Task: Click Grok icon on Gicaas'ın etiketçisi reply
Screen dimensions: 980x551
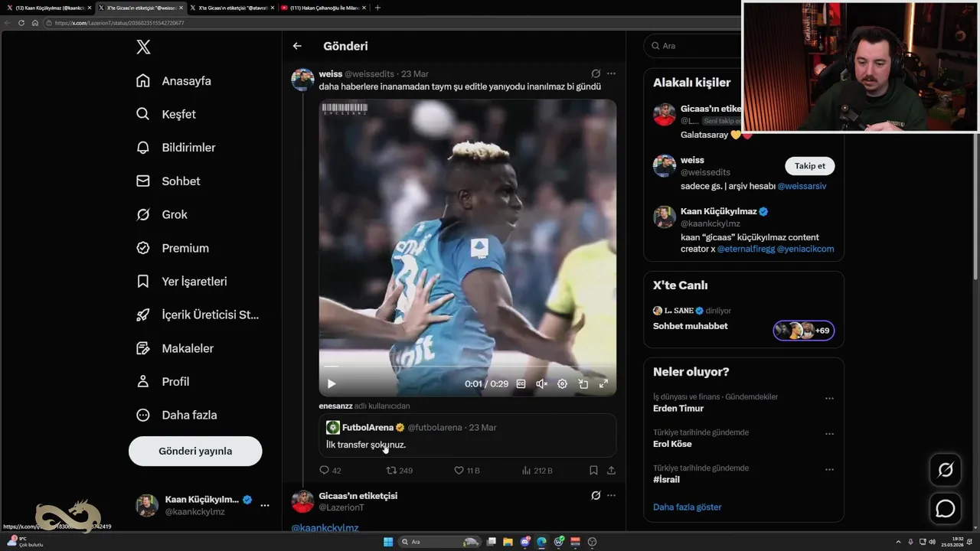Action: point(596,495)
